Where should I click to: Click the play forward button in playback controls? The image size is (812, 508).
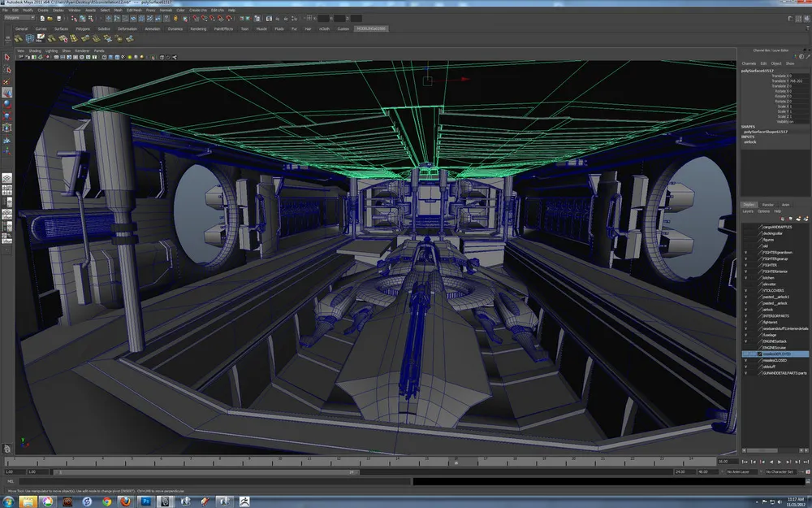(x=781, y=462)
